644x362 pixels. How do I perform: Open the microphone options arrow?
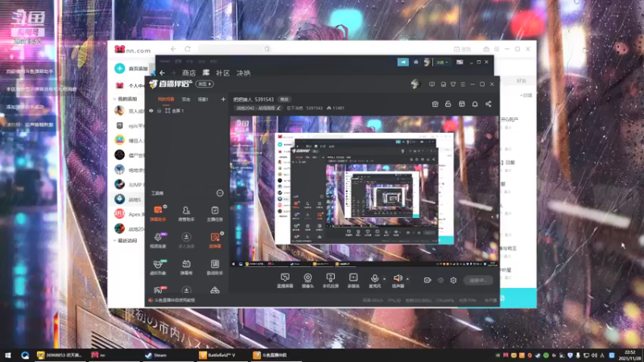(x=385, y=279)
